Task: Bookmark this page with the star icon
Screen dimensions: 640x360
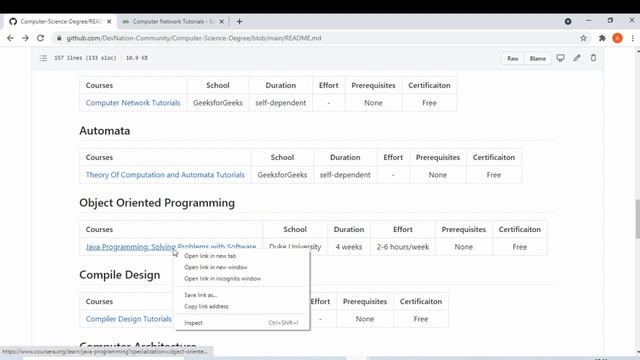Action: tap(584, 38)
